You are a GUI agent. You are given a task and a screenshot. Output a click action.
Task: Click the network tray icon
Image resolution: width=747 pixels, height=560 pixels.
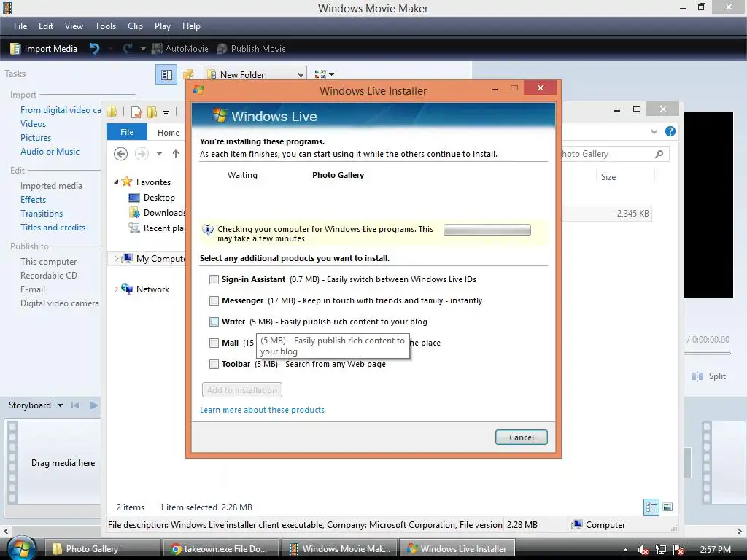pos(661,550)
